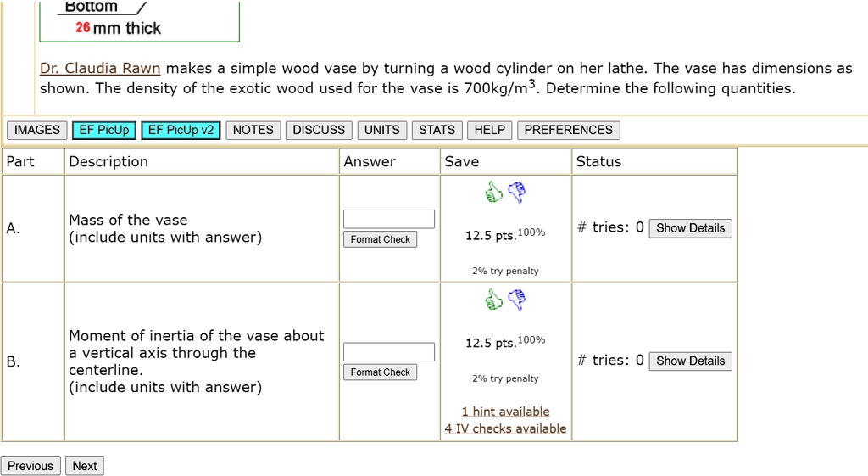The height and width of the screenshot is (476, 868).
Task: Launch EF PicUp v2 tool
Action: click(181, 130)
